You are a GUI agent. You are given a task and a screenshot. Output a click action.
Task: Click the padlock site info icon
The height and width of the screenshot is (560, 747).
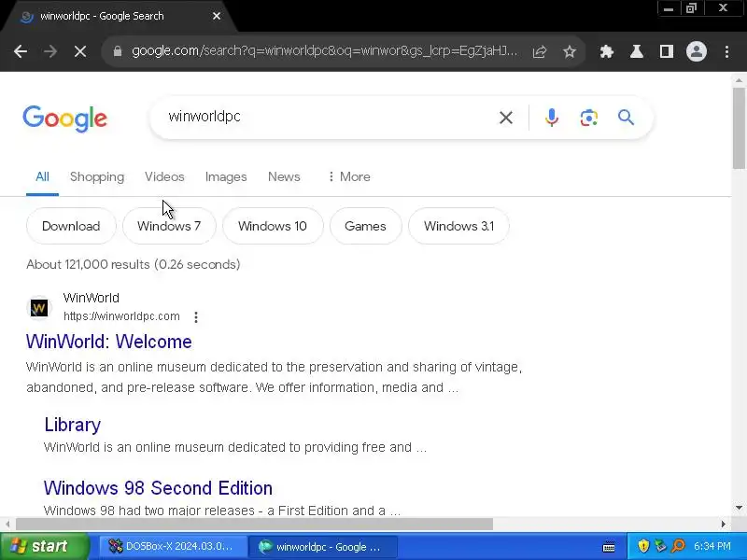point(118,51)
